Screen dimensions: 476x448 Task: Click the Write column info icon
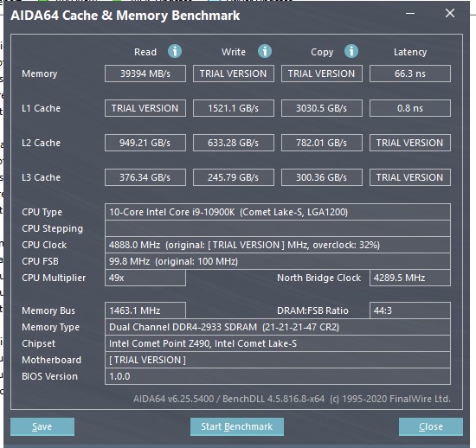tap(265, 51)
